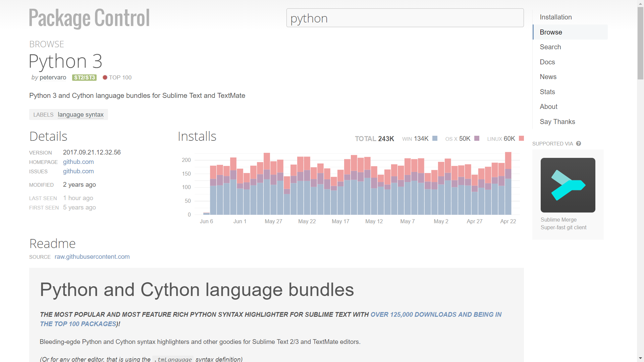Screen dimensions: 644x362
Task: Open the About page
Action: coord(548,107)
